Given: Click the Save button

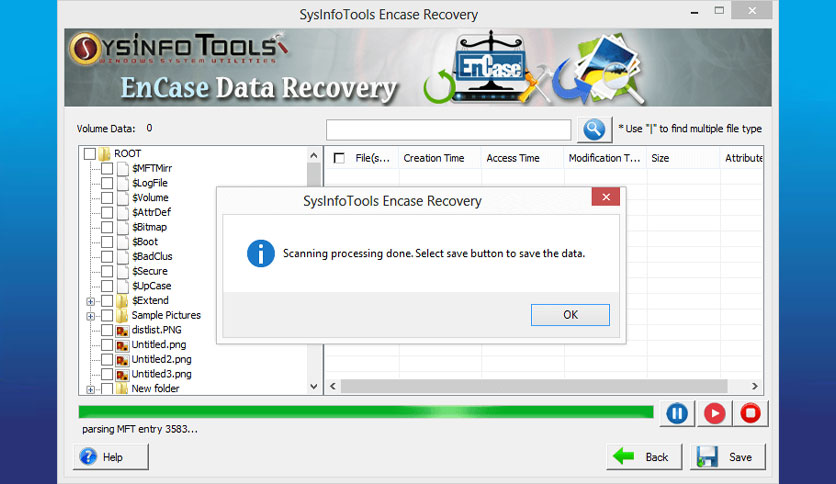Looking at the screenshot, I should 728,457.
